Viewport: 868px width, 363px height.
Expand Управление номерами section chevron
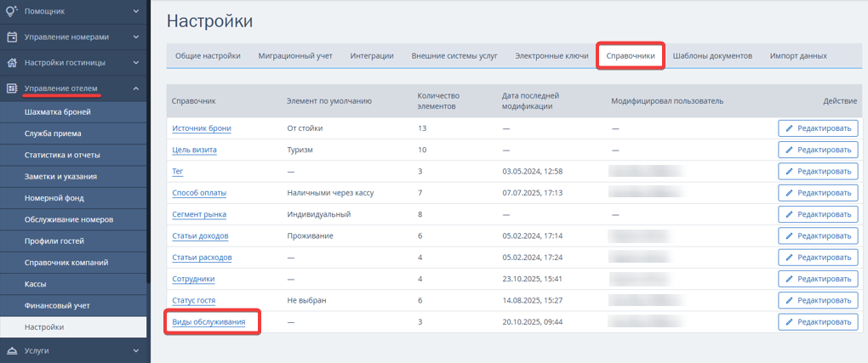(136, 37)
